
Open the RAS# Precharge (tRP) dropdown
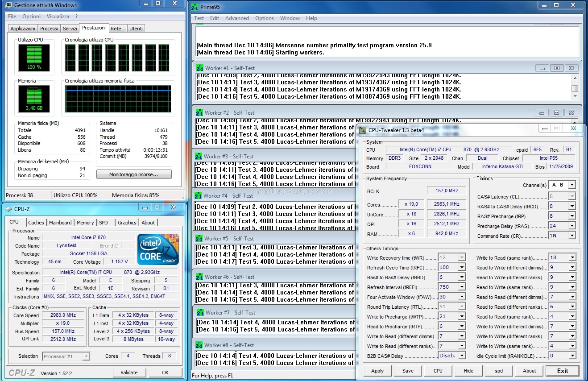tap(562, 216)
